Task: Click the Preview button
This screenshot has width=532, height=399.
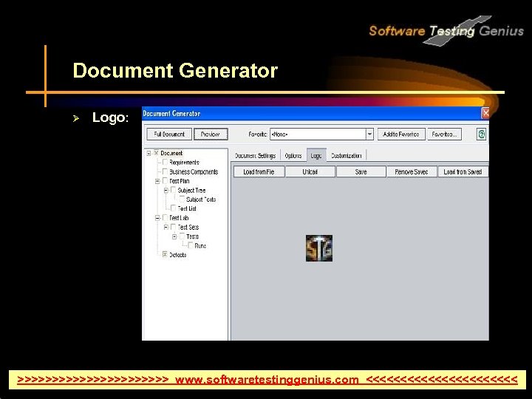Action: (x=211, y=134)
